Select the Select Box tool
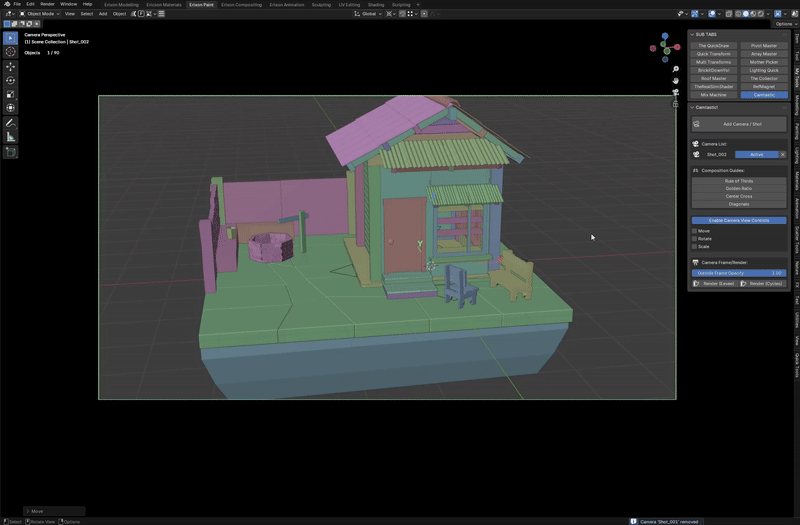This screenshot has width=800, height=525. point(10,38)
